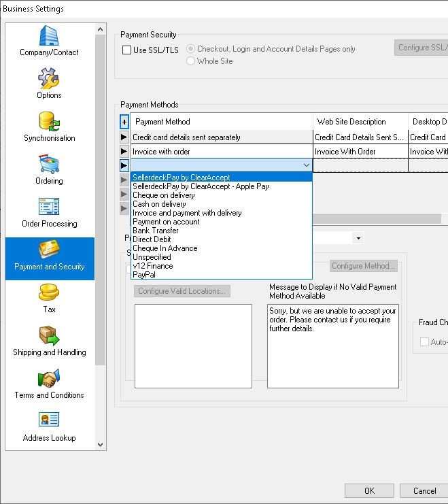Choose SellerdeckPay by ClearAccept - Apple Pay
Image resolution: width=448 pixels, height=504 pixels.
pyautogui.click(x=222, y=186)
